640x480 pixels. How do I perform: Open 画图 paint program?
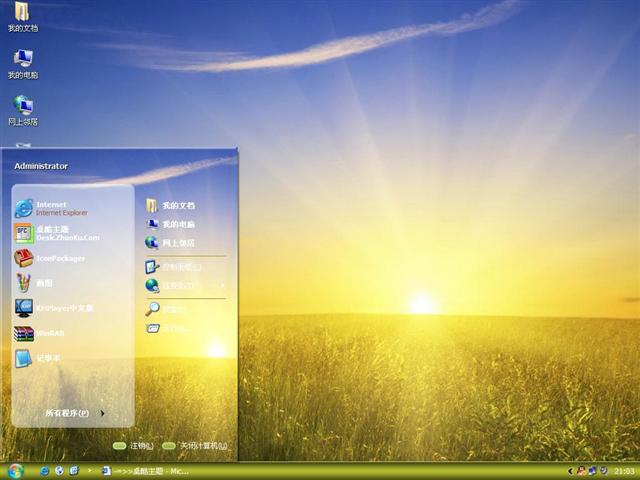(33, 283)
